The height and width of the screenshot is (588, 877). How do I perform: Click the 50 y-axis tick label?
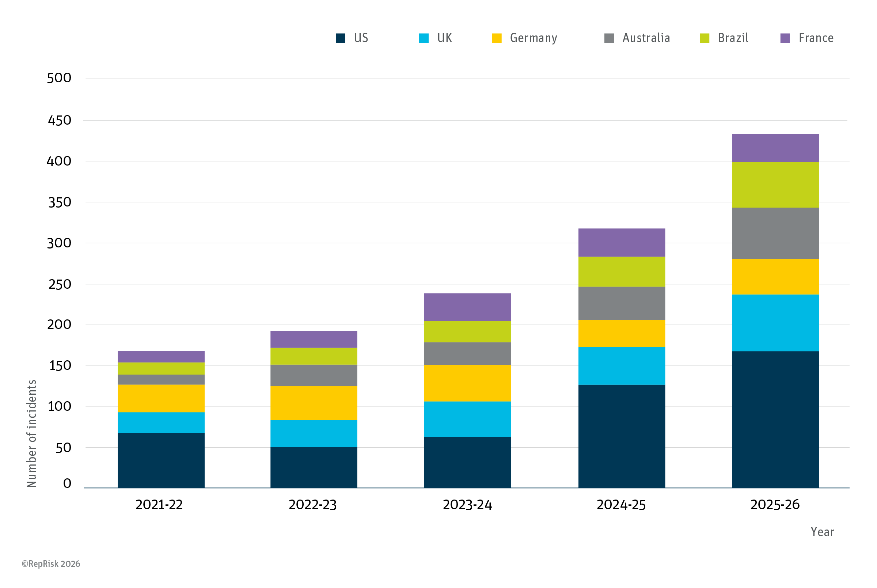click(x=63, y=448)
